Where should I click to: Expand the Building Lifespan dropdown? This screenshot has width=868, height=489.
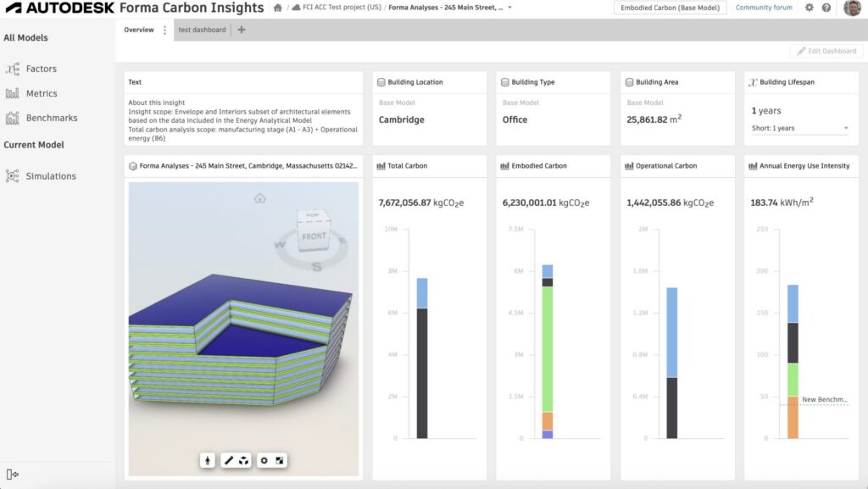(845, 129)
